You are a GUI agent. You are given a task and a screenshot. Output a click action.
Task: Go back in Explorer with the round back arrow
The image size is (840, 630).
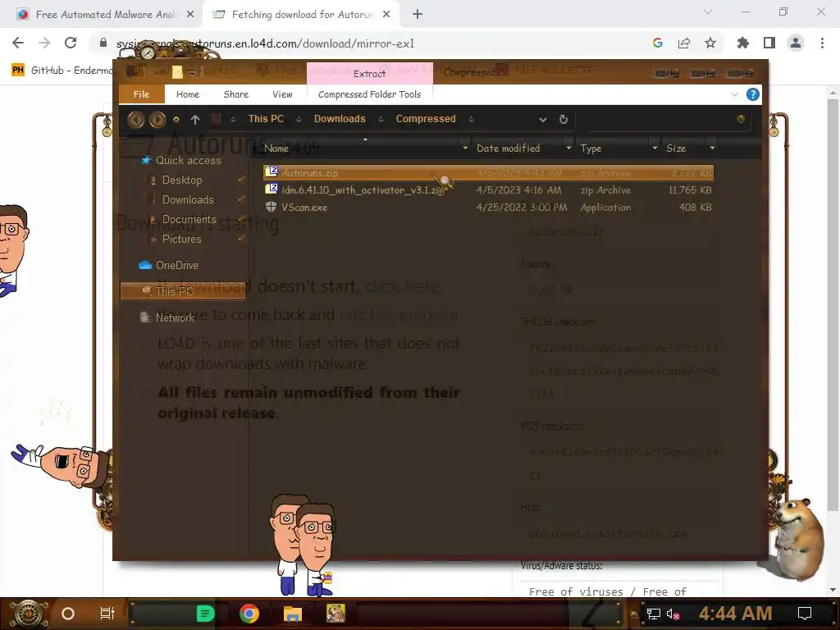click(x=135, y=119)
